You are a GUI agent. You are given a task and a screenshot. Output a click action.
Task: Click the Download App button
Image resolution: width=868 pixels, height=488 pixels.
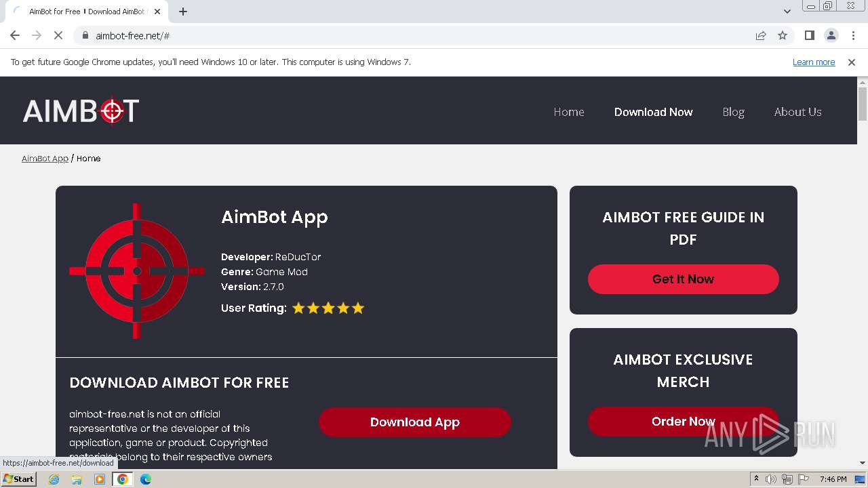tap(415, 422)
